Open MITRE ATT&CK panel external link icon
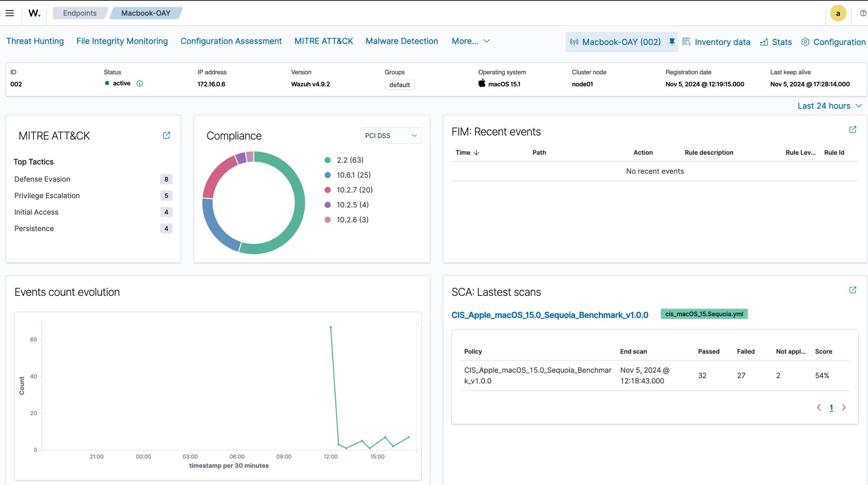Image resolution: width=868 pixels, height=485 pixels. pyautogui.click(x=166, y=135)
